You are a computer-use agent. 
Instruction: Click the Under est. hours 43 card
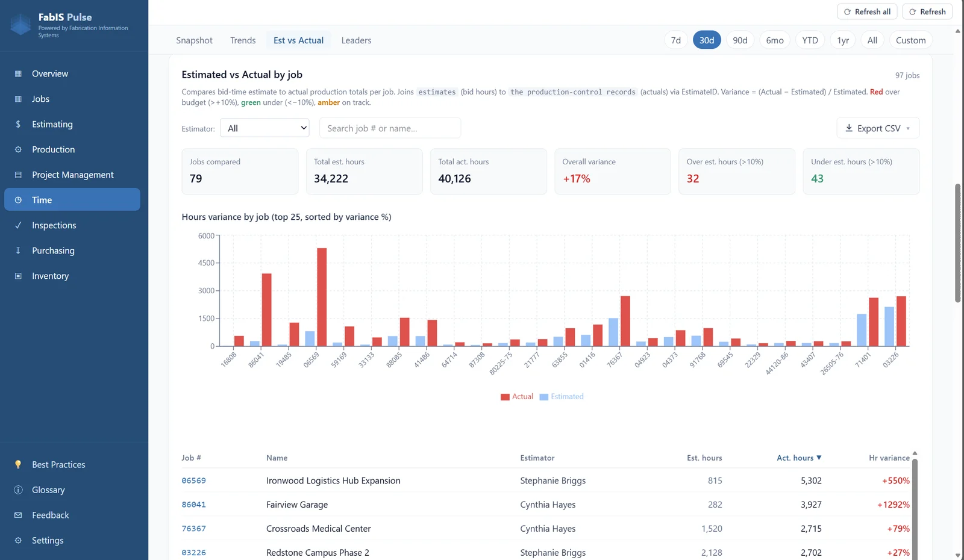pos(861,172)
